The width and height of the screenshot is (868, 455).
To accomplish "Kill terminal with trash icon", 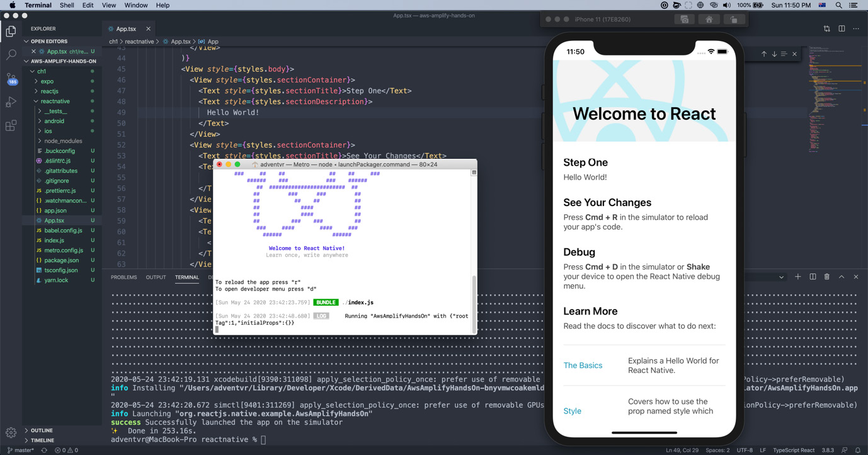I will pos(827,277).
